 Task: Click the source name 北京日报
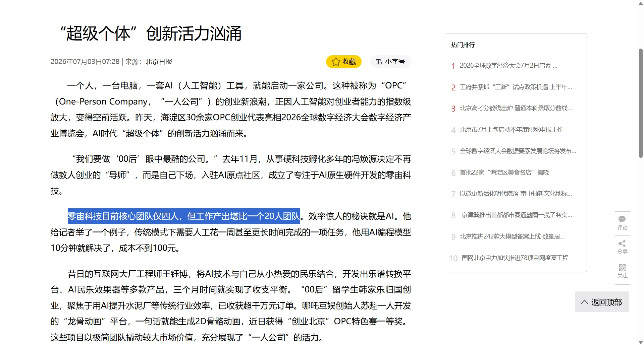[x=159, y=62]
